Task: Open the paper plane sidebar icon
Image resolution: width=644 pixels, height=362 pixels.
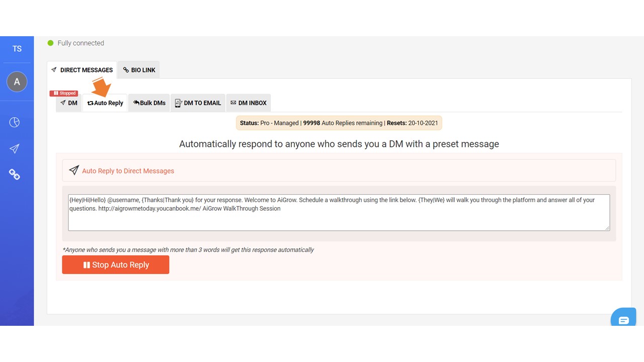Action: (15, 149)
